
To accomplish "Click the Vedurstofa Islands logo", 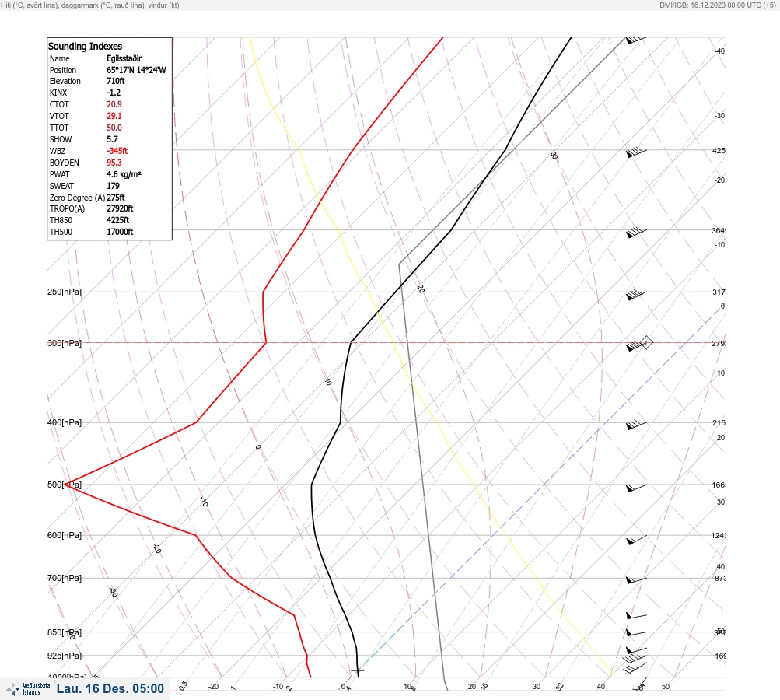I will point(28,689).
